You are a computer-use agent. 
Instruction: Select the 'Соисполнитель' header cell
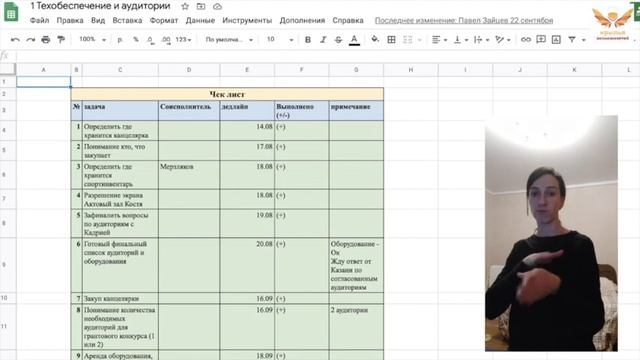click(x=189, y=111)
